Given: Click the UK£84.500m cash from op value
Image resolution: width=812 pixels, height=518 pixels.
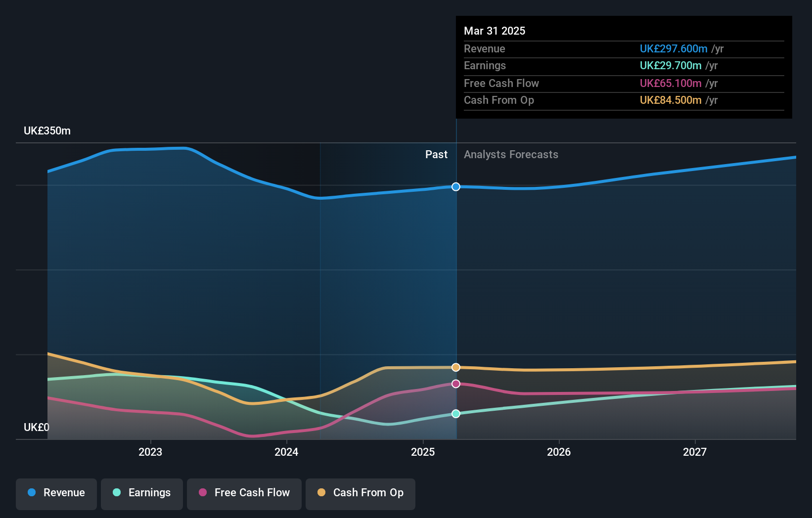Looking at the screenshot, I should tap(671, 100).
